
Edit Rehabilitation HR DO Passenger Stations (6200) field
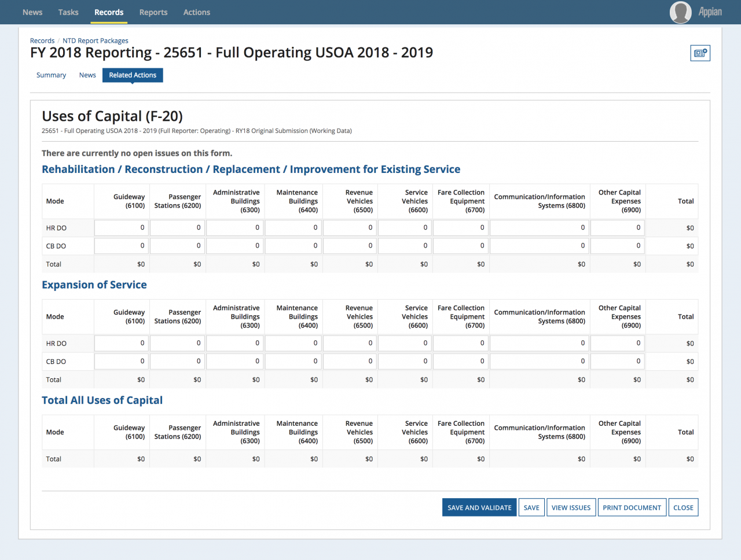pyautogui.click(x=178, y=228)
